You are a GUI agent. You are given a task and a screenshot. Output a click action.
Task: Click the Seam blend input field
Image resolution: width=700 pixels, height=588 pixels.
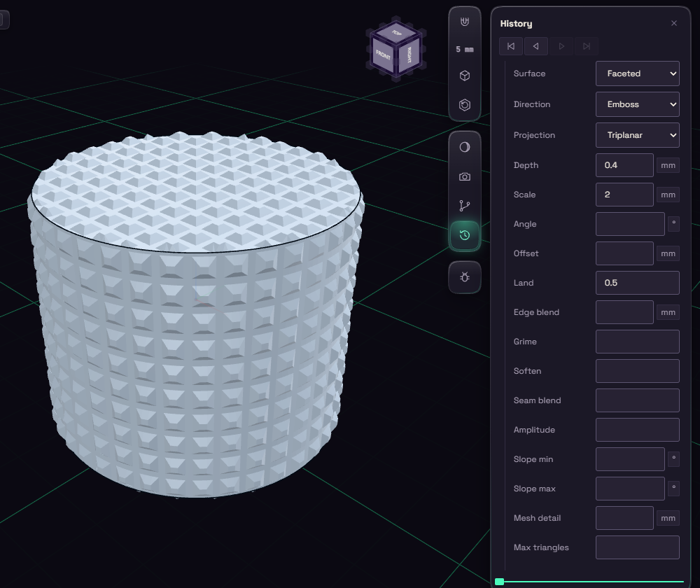click(x=638, y=400)
